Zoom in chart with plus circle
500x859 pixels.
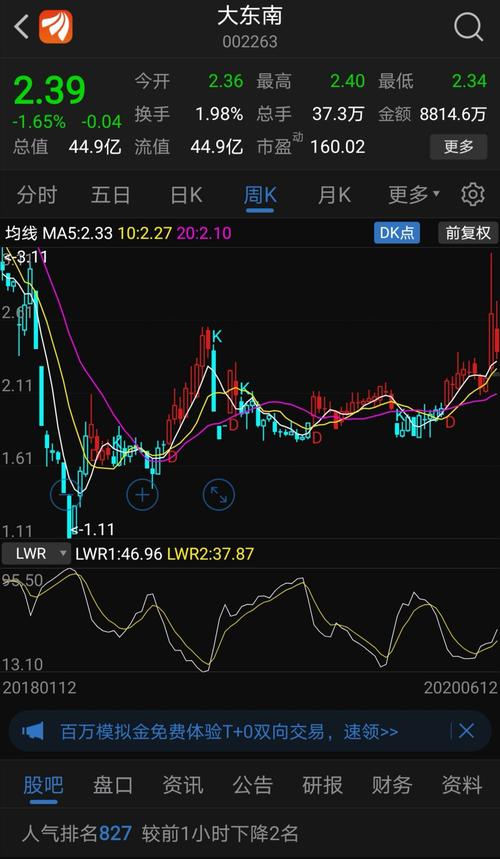point(142,495)
